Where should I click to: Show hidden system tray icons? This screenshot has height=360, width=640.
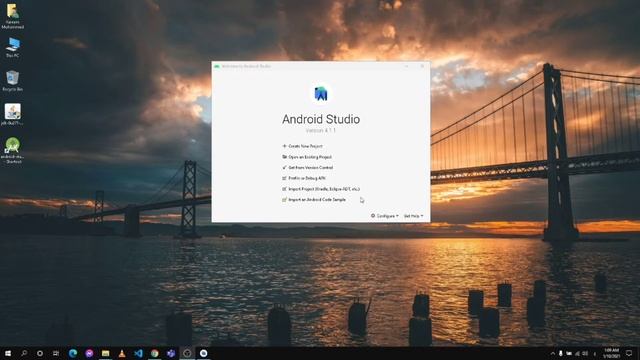(x=553, y=353)
